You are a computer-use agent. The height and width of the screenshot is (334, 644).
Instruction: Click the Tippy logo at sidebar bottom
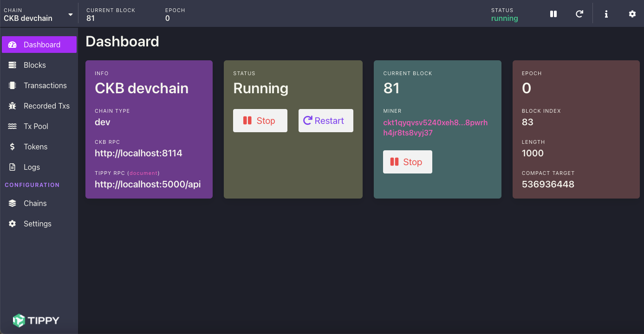[x=36, y=320]
